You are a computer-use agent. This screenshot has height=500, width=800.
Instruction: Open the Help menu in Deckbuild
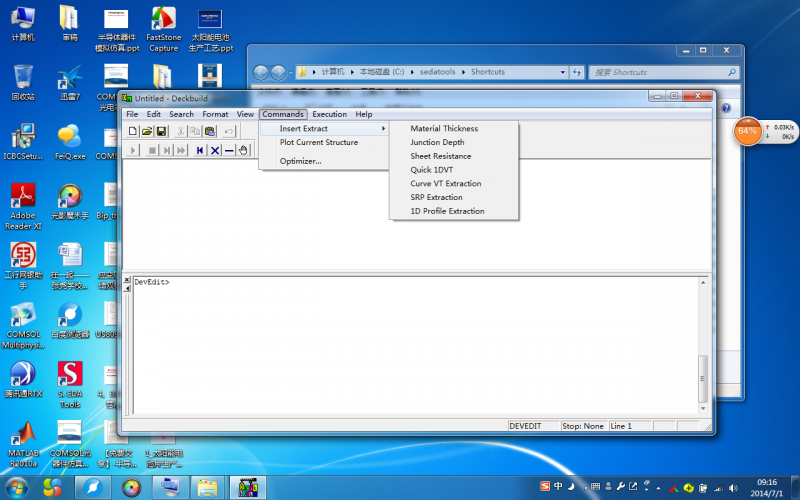364,114
